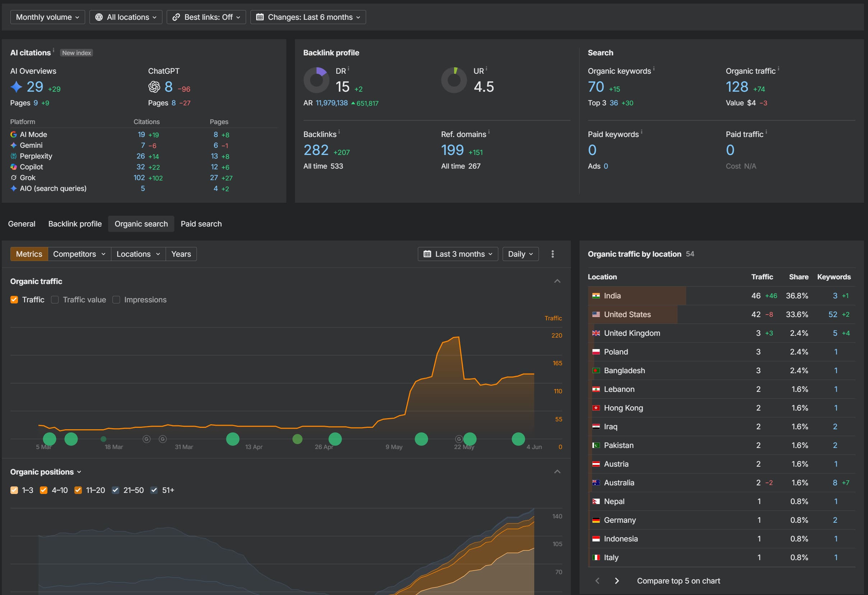Click the green marker near 4 Jun
The width and height of the screenshot is (868, 595).
pyautogui.click(x=518, y=439)
